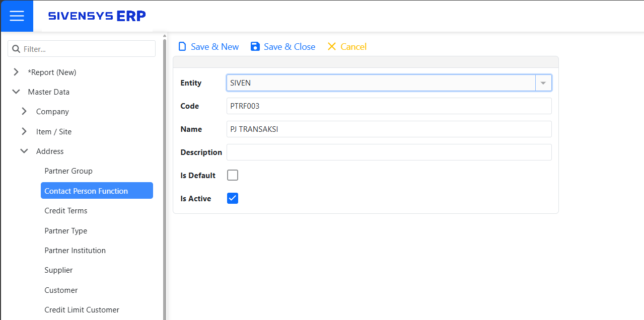Expand the Company tree node

pos(24,112)
